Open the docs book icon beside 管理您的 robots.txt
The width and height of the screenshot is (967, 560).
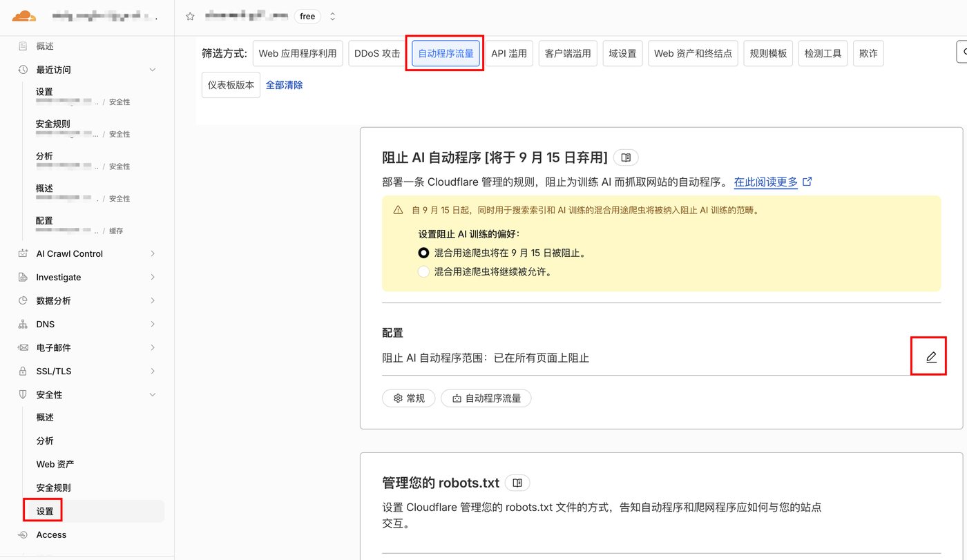click(517, 483)
